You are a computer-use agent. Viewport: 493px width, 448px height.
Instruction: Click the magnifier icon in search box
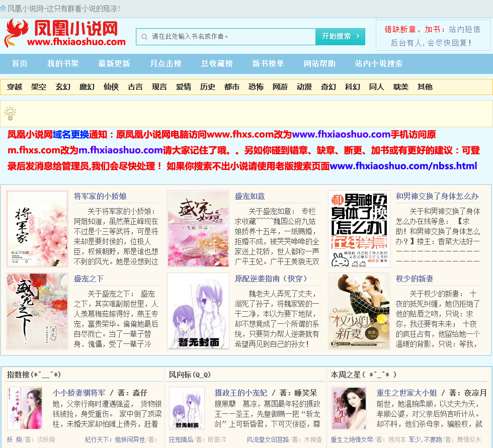(144, 37)
